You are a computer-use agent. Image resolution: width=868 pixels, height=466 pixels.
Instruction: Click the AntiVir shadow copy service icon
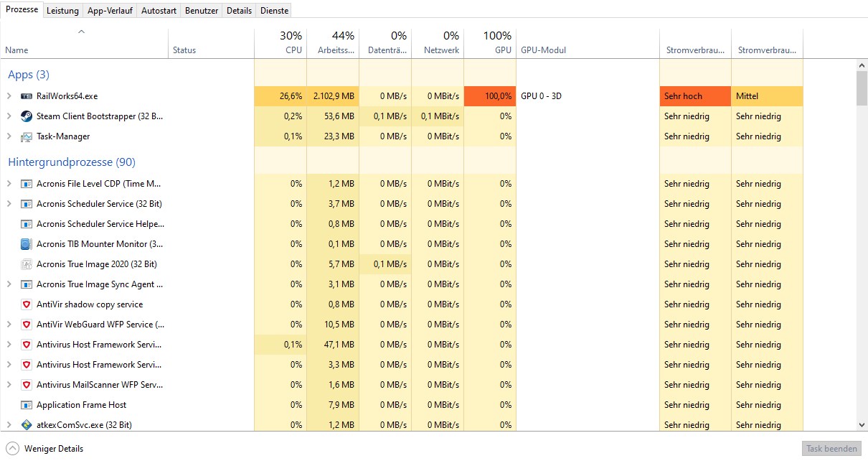(27, 304)
